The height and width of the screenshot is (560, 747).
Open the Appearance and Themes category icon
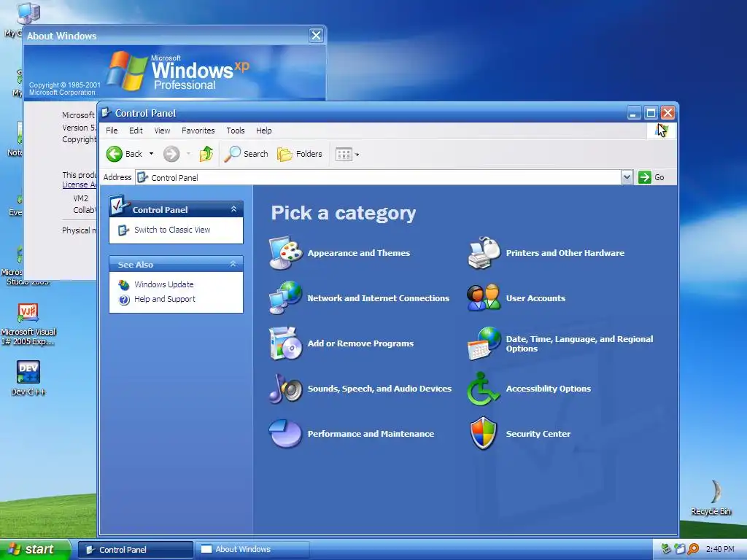(285, 253)
